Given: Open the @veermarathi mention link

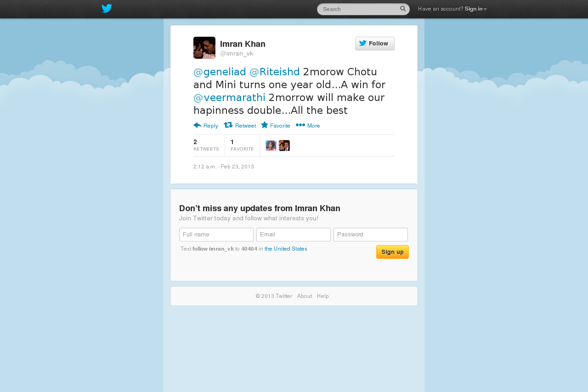Looking at the screenshot, I should click(229, 98).
